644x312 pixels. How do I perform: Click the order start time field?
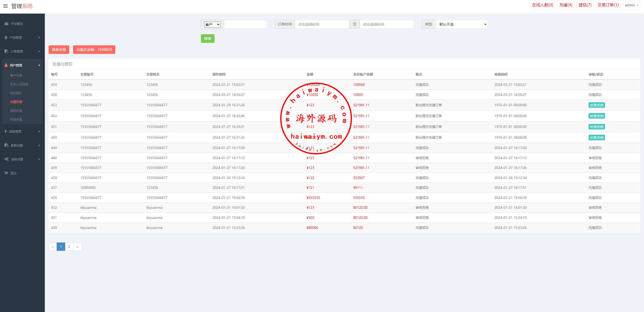[322, 24]
